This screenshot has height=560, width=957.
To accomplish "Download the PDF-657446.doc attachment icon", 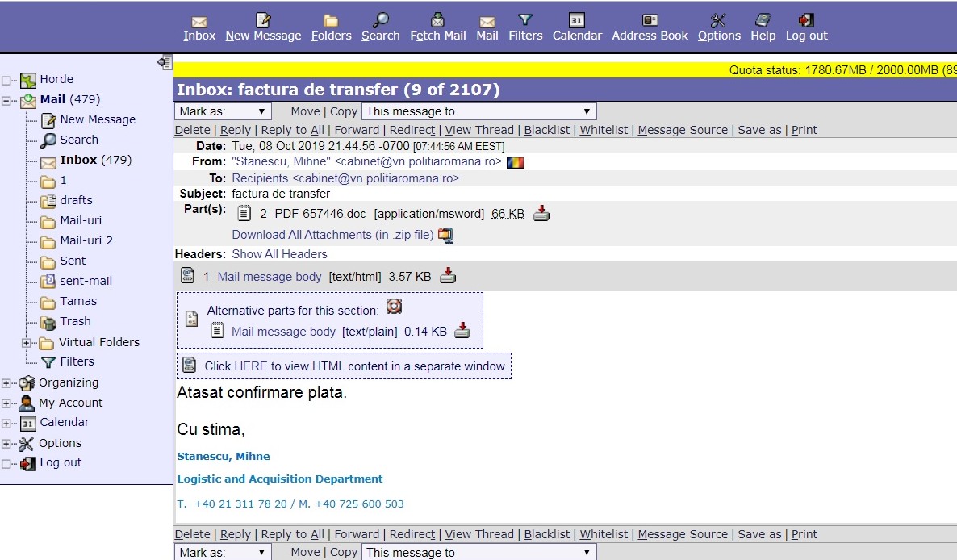I will (x=541, y=214).
